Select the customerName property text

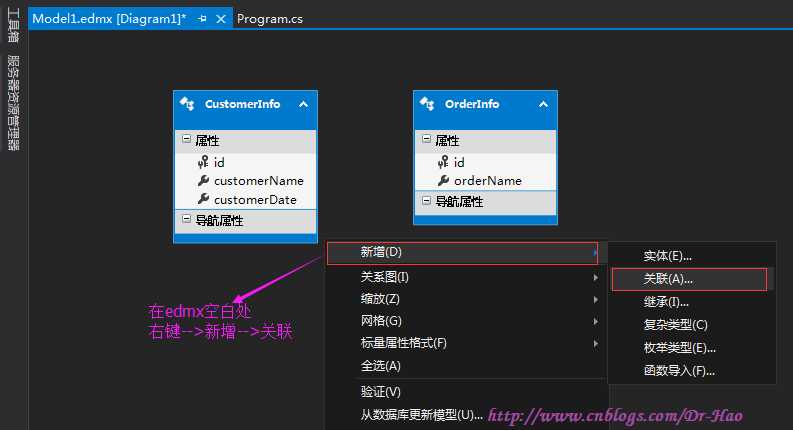[258, 181]
